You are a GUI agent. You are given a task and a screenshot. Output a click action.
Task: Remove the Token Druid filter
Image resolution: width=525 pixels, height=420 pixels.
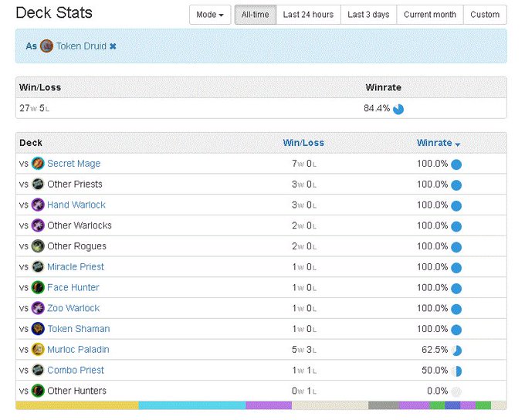pyautogui.click(x=113, y=46)
